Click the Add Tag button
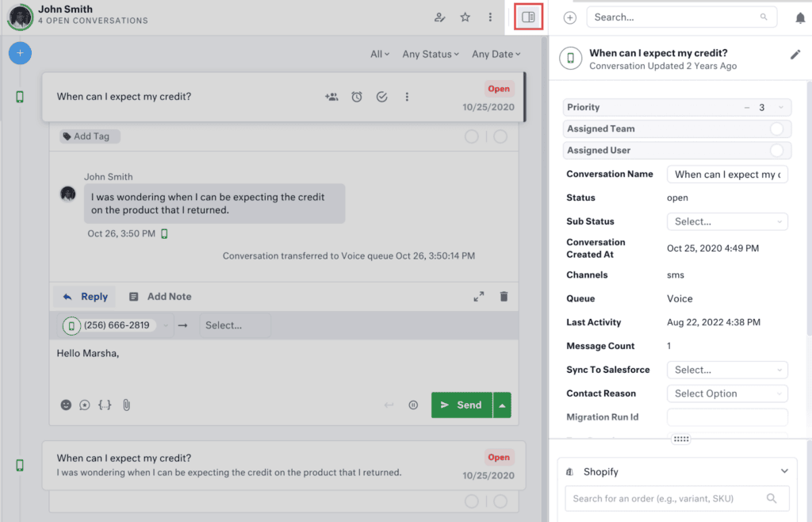The width and height of the screenshot is (812, 522). 90,136
